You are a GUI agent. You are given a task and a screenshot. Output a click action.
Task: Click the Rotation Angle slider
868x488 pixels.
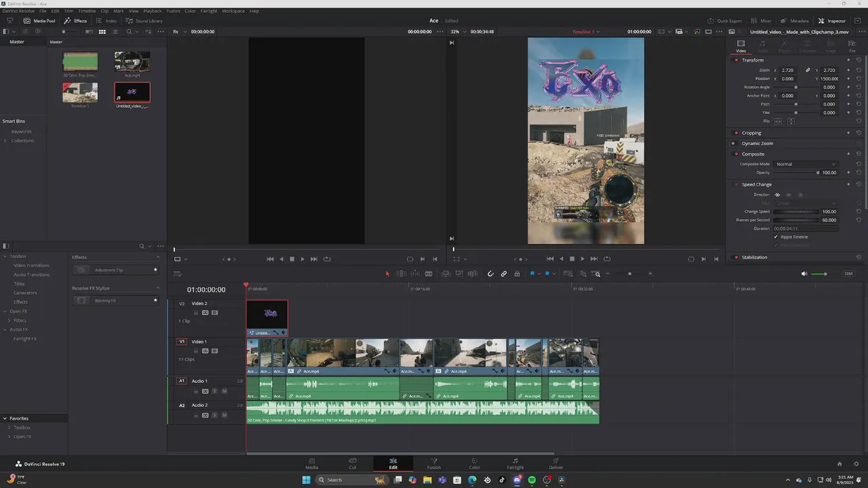click(x=796, y=87)
